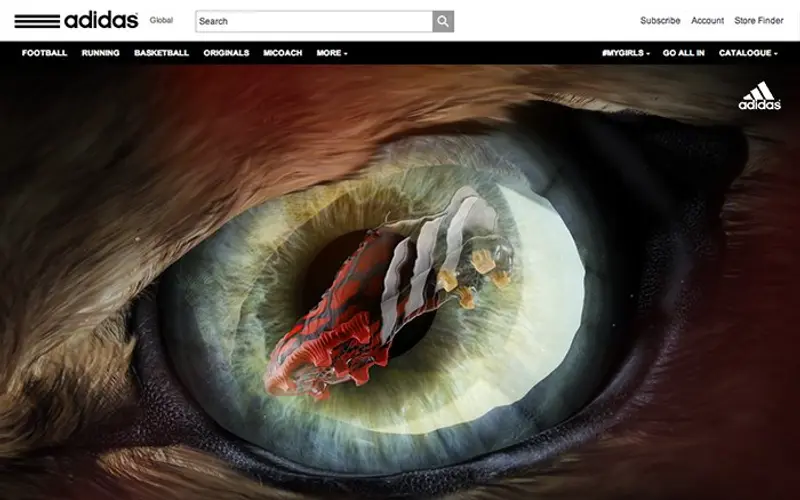Select the Football menu item

coord(44,53)
